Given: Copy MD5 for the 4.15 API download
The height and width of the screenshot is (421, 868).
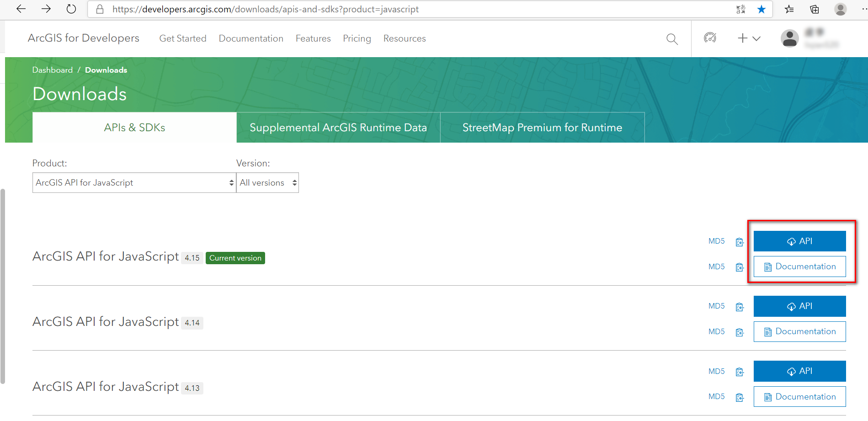Looking at the screenshot, I should (740, 242).
